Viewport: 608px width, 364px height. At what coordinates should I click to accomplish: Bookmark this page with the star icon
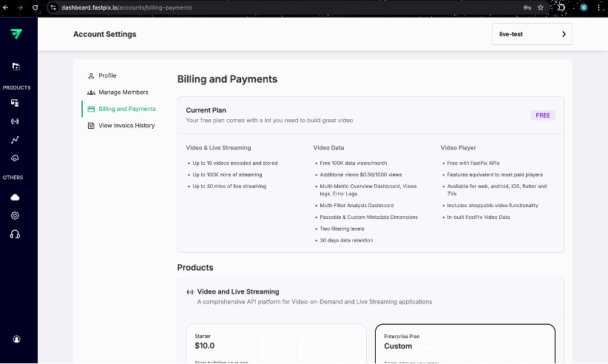coord(541,7)
